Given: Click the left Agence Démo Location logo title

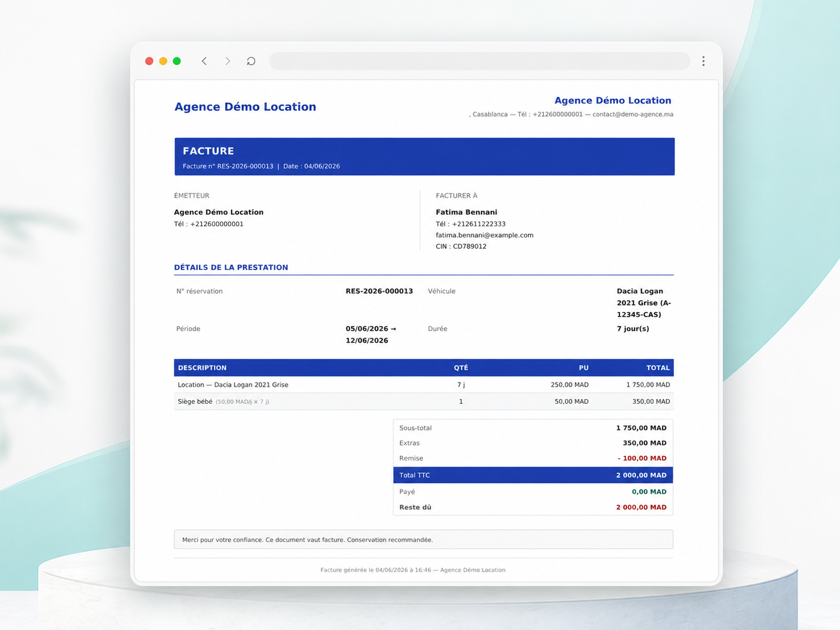Looking at the screenshot, I should coord(245,107).
